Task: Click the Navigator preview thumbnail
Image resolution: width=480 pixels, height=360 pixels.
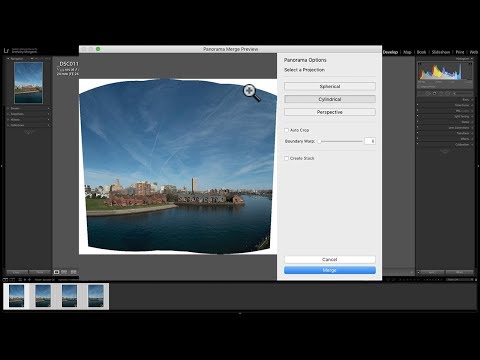Action: click(29, 83)
